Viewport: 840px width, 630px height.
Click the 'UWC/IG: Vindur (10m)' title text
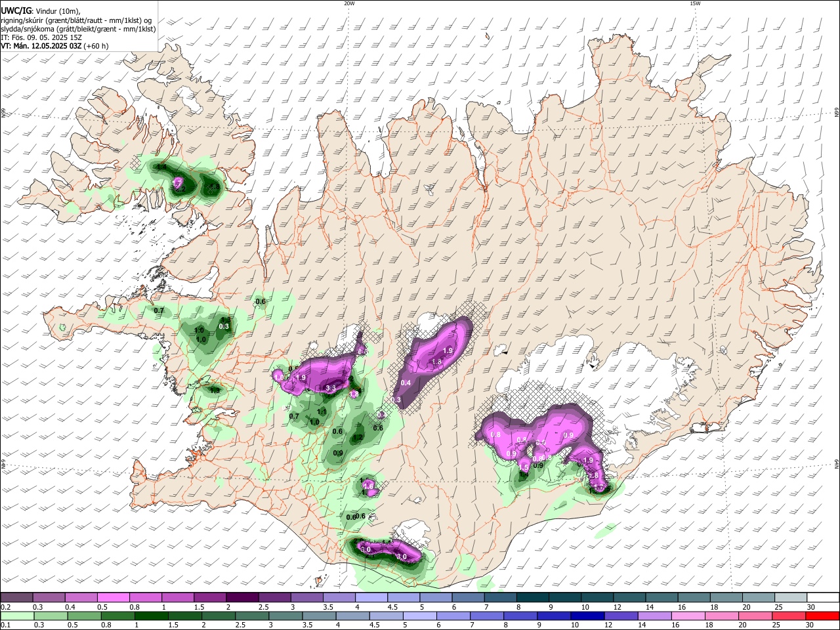[x=40, y=10]
